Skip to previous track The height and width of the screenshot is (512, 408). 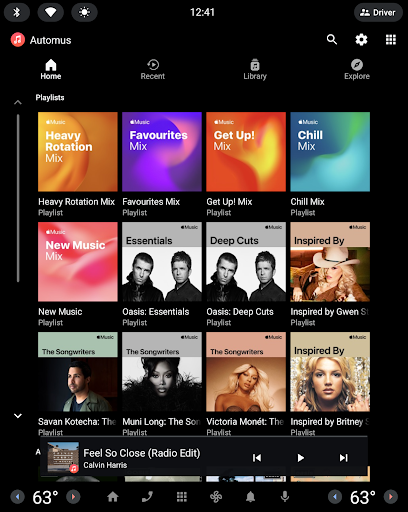point(257,458)
